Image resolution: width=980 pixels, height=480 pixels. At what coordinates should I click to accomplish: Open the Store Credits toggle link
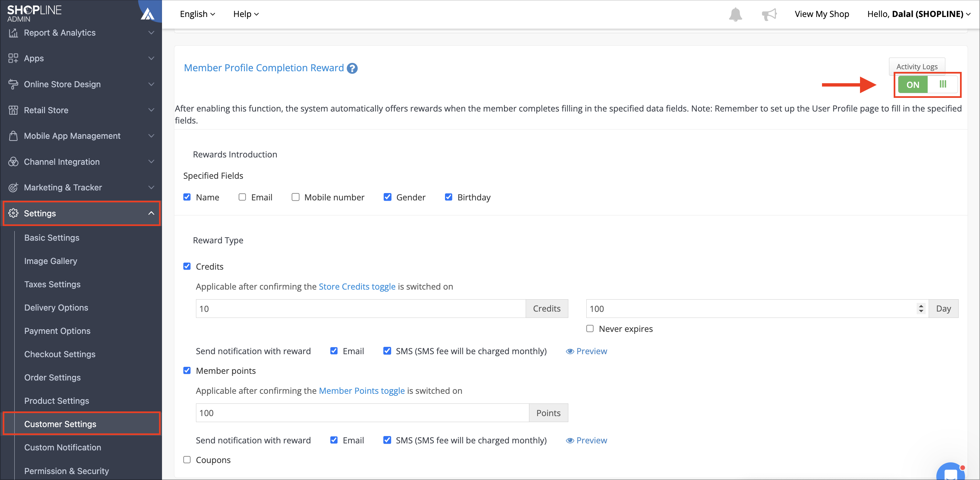click(357, 286)
